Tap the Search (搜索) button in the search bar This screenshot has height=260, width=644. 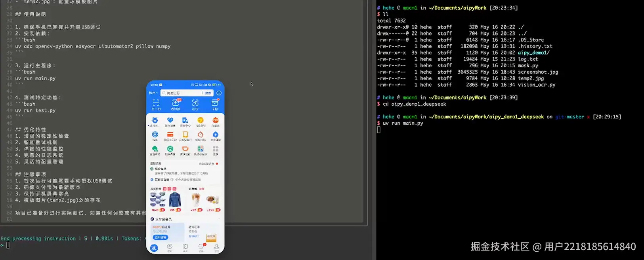pos(208,93)
